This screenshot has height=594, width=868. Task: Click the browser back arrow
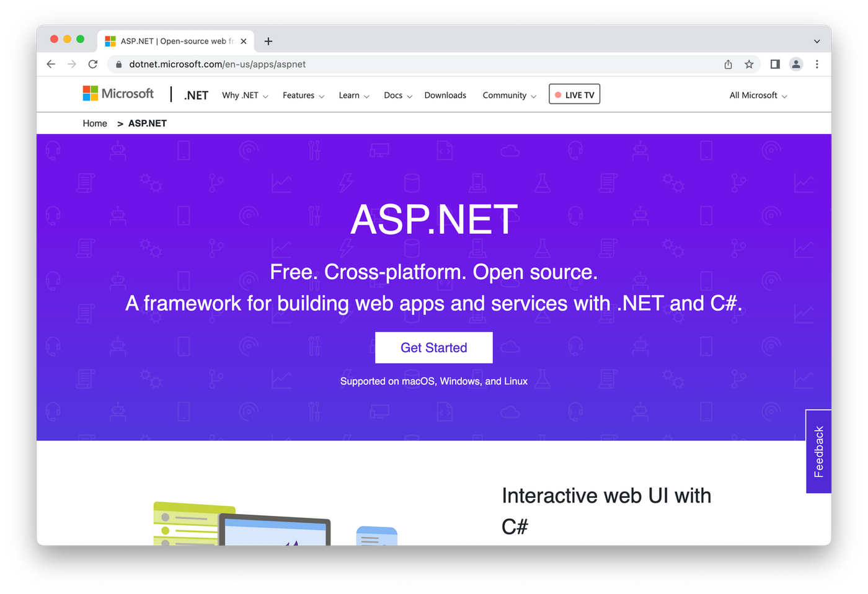click(x=50, y=64)
